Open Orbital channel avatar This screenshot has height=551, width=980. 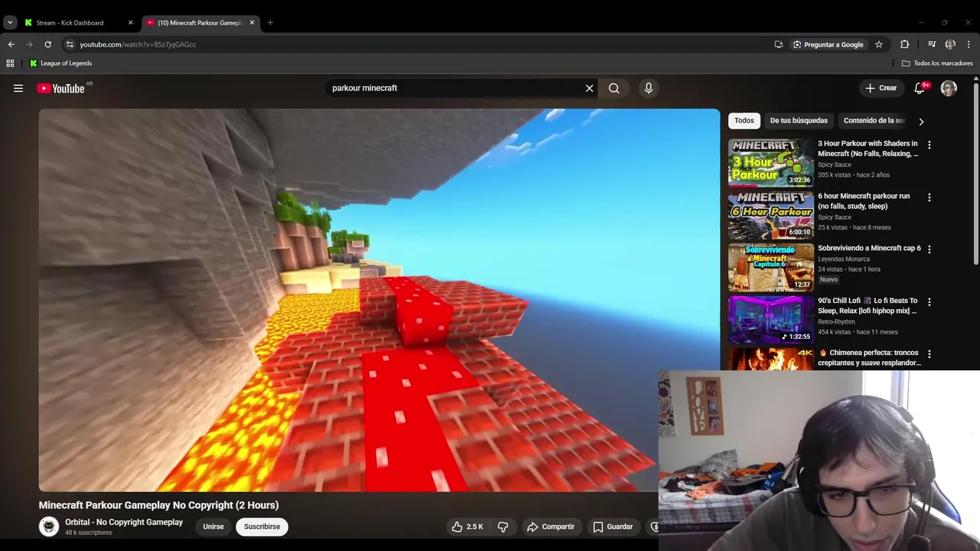pyautogui.click(x=49, y=527)
